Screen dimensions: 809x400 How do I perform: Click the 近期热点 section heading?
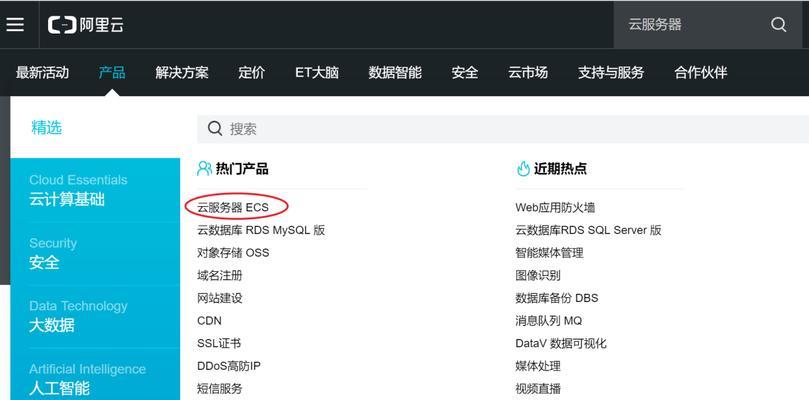coord(560,169)
